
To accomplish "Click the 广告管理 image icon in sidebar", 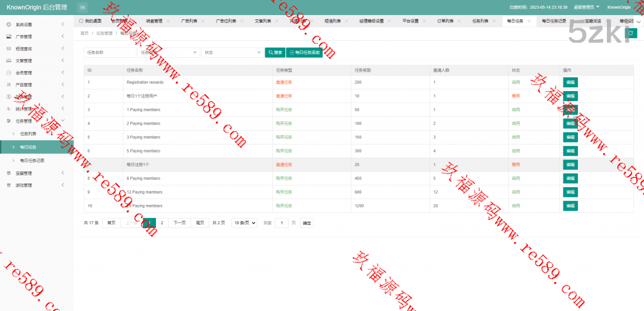I will 9,36.
